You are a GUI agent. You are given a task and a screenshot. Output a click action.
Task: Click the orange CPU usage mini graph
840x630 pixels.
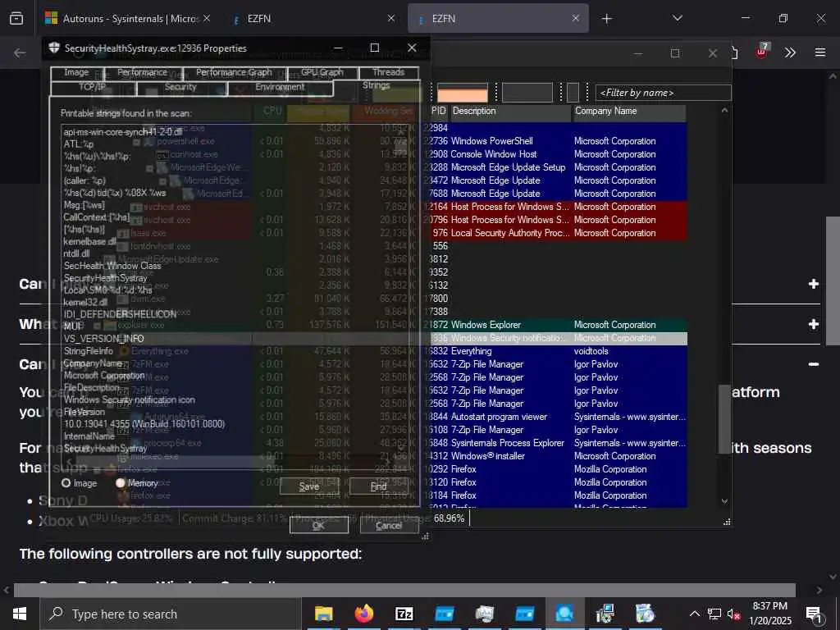[x=463, y=93]
